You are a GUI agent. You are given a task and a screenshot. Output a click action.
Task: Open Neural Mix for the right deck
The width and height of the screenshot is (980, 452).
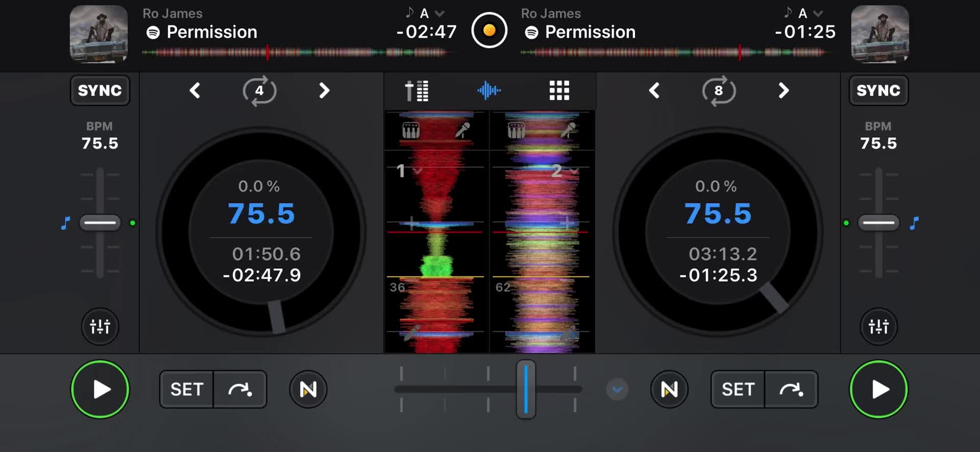pos(669,389)
